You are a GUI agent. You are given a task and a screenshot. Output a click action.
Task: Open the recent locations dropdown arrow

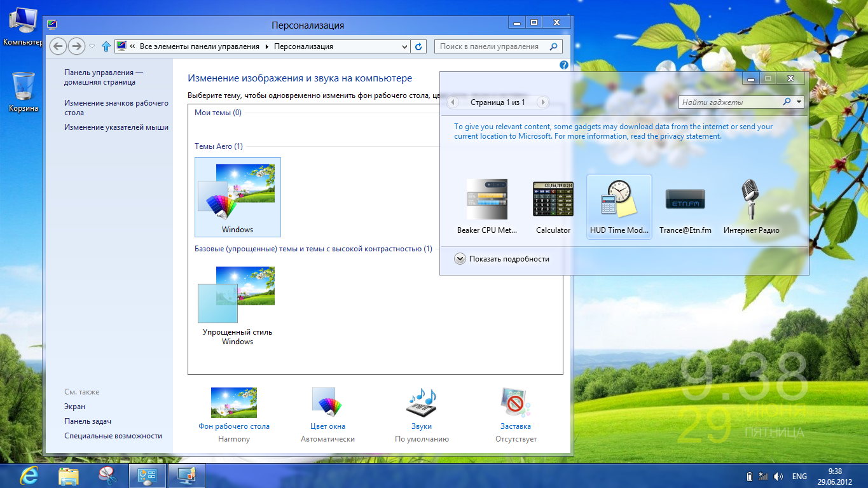[92, 46]
